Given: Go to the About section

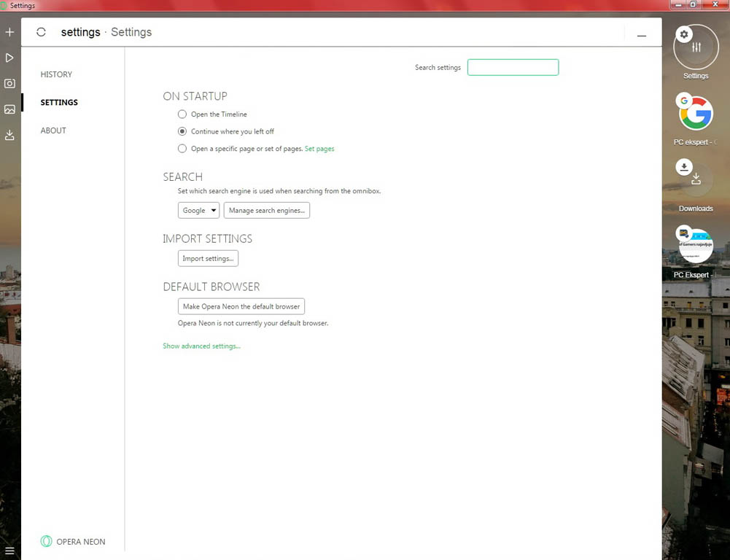Looking at the screenshot, I should pyautogui.click(x=53, y=131).
